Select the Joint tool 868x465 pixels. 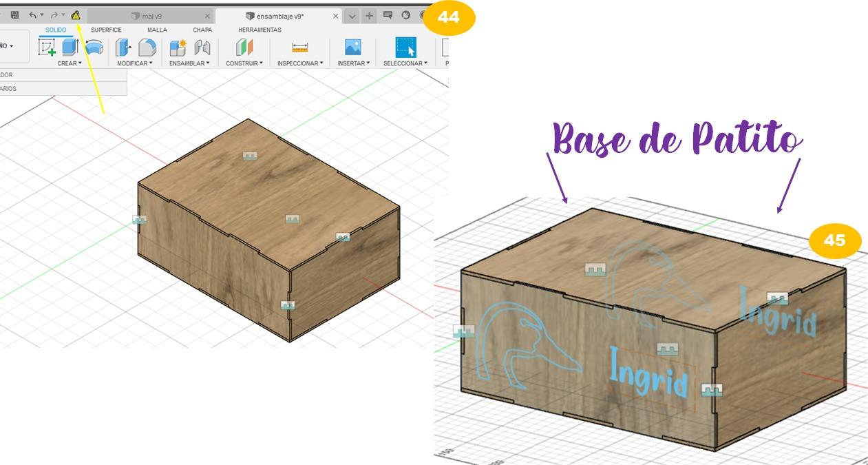pyautogui.click(x=202, y=48)
